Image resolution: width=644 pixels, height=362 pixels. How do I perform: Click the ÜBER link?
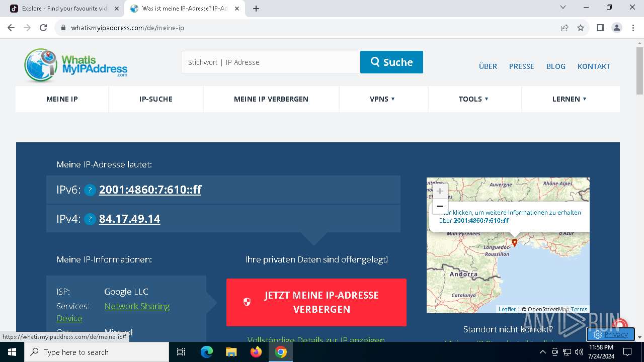pyautogui.click(x=488, y=66)
